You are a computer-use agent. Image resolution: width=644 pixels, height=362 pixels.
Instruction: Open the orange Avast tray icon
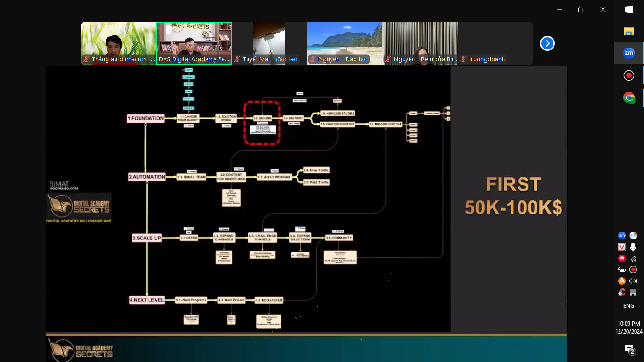point(622,281)
